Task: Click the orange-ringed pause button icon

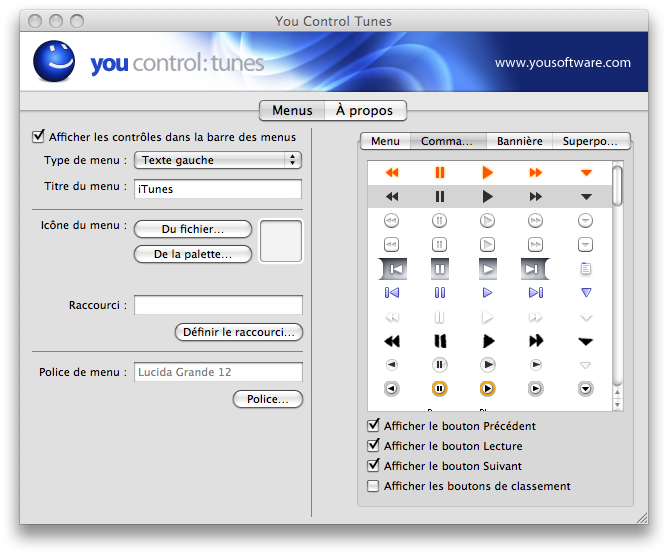Action: point(440,389)
